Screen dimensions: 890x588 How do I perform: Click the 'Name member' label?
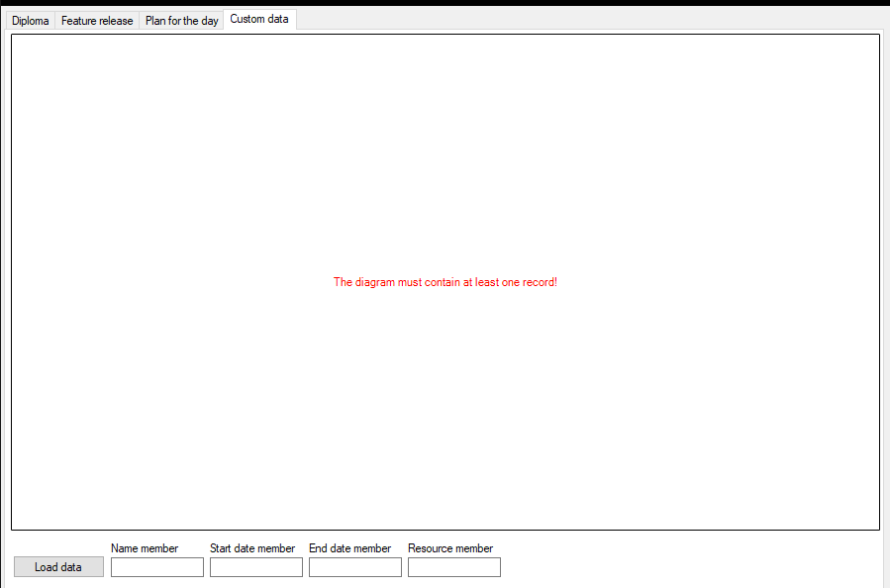coord(145,548)
